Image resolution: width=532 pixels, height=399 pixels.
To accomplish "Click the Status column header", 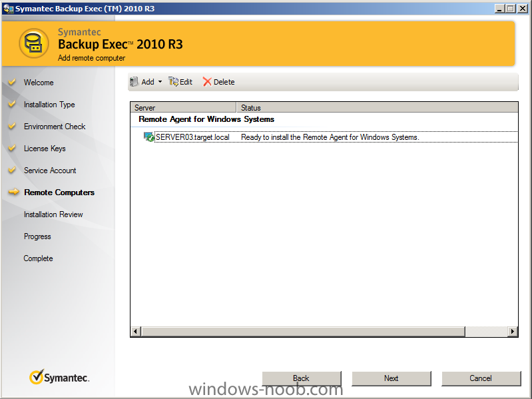I will (x=377, y=107).
